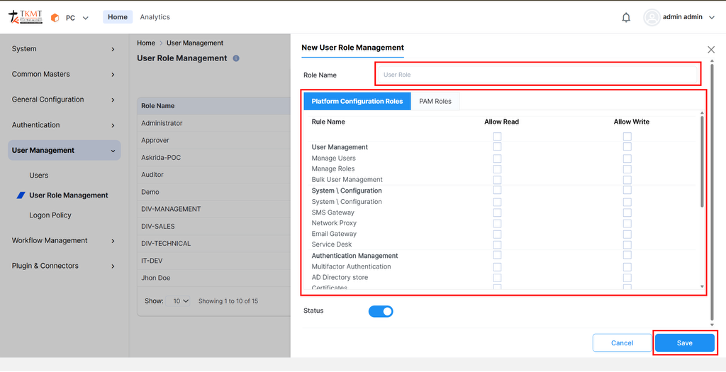Click in the Role Name input field
The image size is (726, 372).
(538, 75)
